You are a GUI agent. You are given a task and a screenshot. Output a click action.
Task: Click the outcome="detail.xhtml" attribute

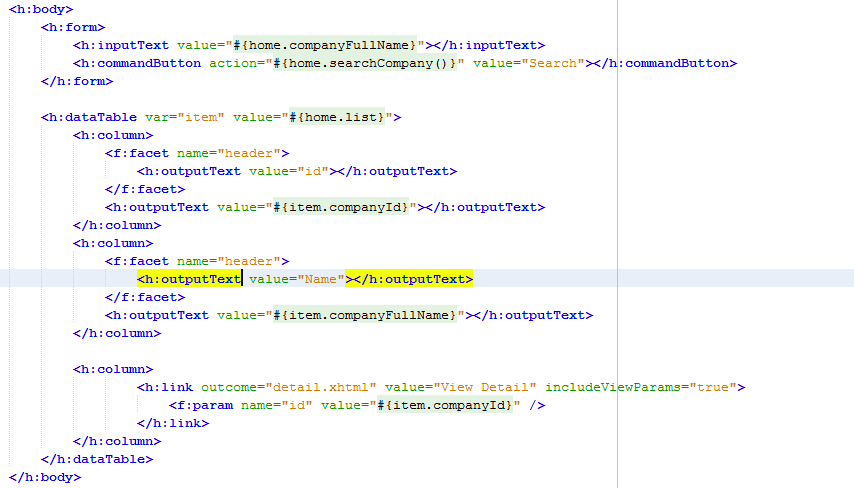tap(289, 387)
